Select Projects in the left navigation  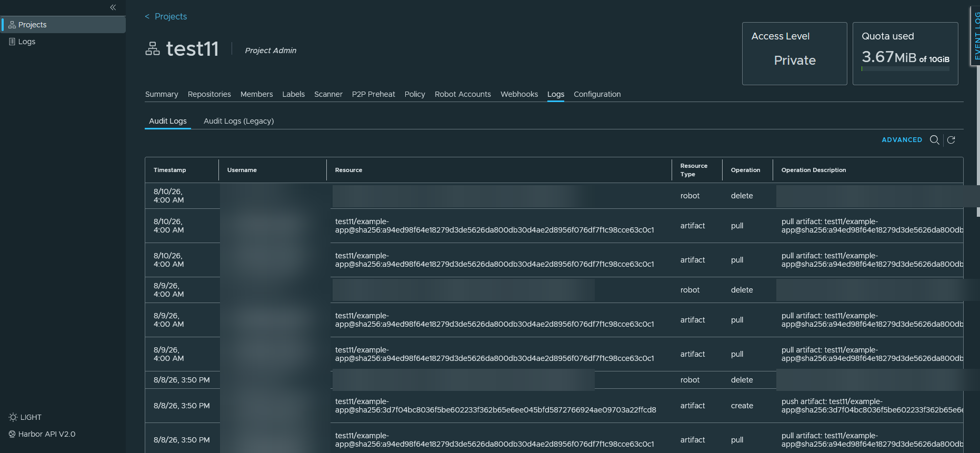click(63, 25)
